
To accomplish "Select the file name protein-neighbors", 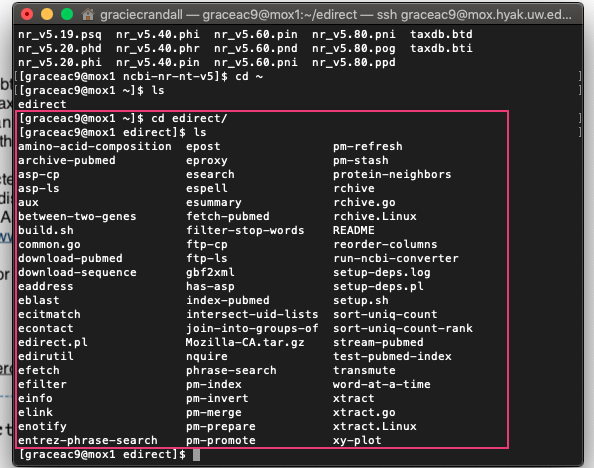I will (392, 174).
